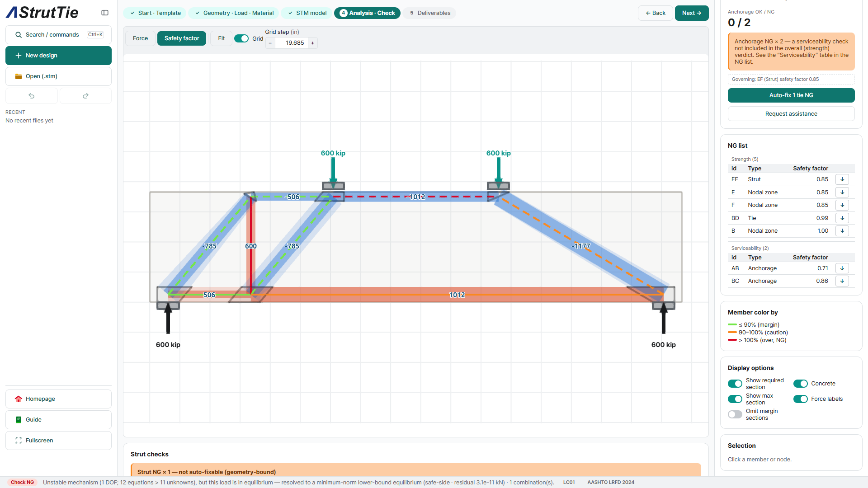Enable Omit margin sections
The width and height of the screenshot is (868, 488).
pos(735,414)
